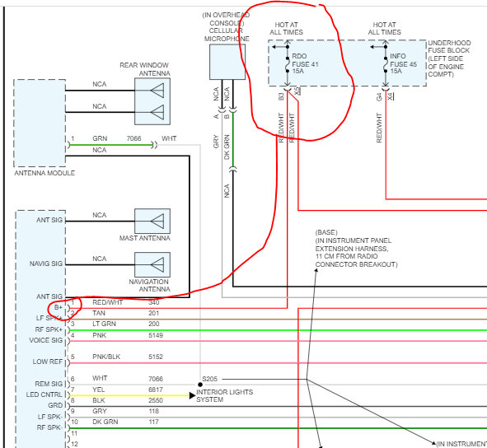Select the CELLULAR MICROPHONE label

pyautogui.click(x=227, y=35)
